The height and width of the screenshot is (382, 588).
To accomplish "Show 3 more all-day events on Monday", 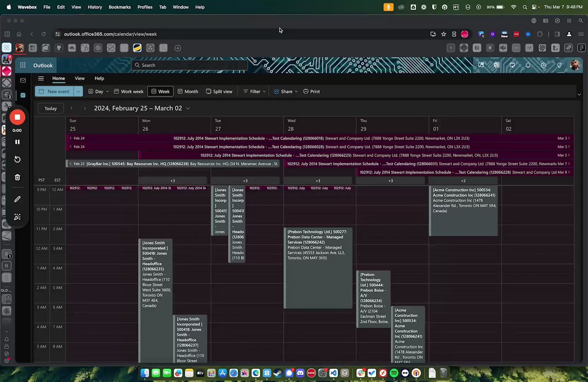I will click(173, 181).
